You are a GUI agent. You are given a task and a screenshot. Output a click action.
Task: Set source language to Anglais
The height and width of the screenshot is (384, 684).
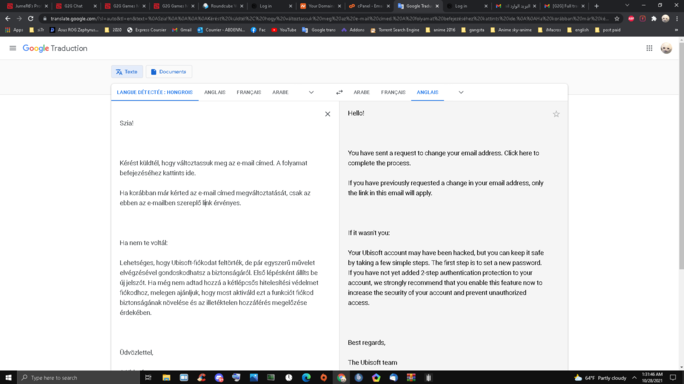[x=215, y=92]
